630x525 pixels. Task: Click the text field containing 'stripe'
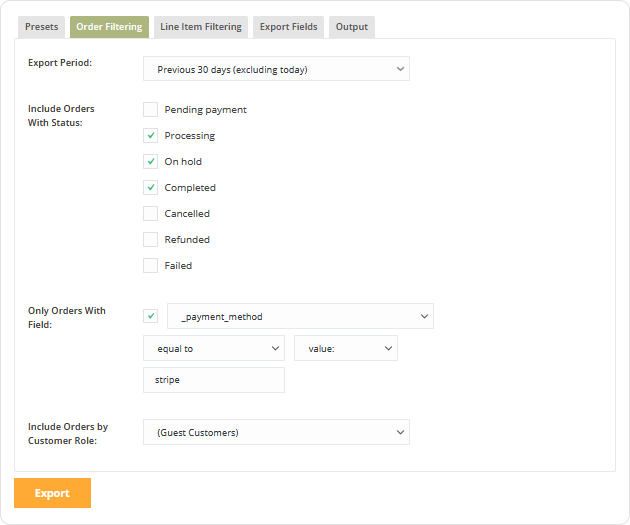(x=214, y=380)
